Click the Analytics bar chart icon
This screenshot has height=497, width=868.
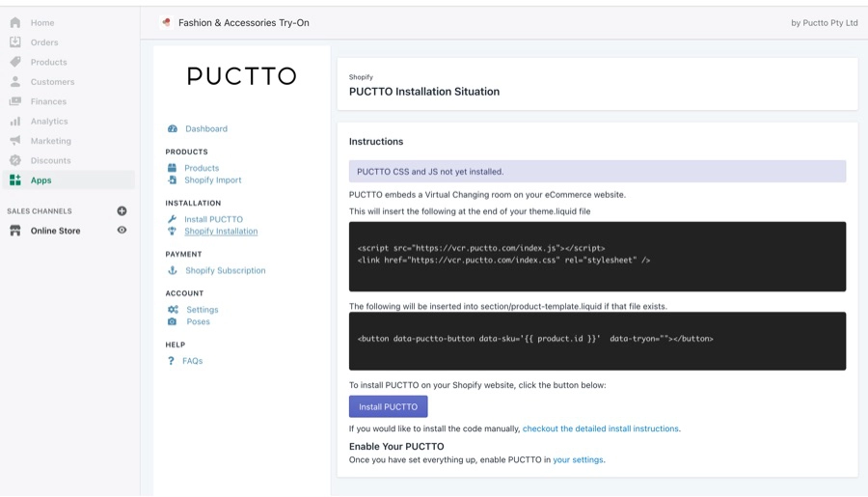(x=14, y=121)
